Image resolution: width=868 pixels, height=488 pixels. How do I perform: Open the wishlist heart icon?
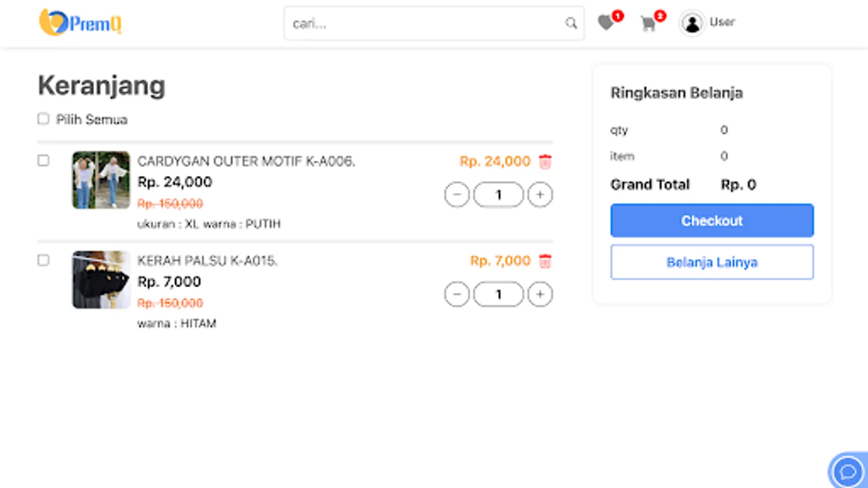605,23
